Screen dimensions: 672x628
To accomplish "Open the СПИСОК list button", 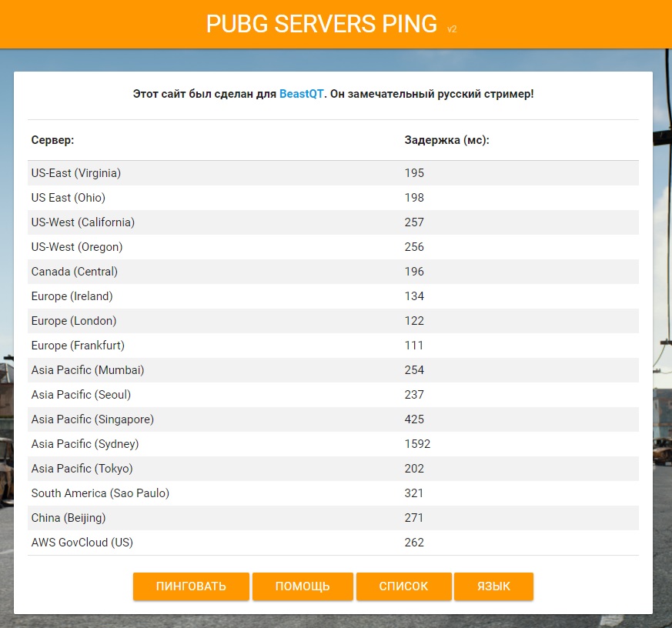I will 403,586.
